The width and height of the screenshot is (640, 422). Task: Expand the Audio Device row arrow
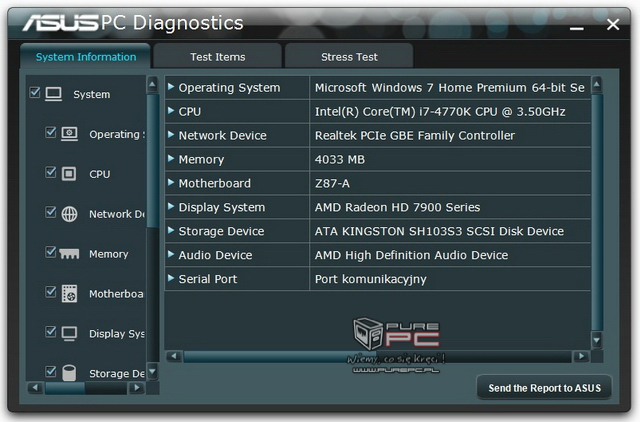click(171, 254)
